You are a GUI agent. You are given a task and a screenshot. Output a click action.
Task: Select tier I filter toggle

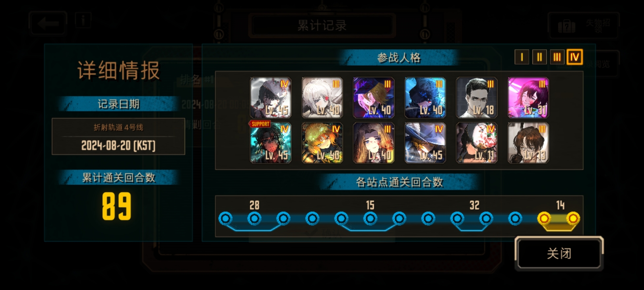522,57
